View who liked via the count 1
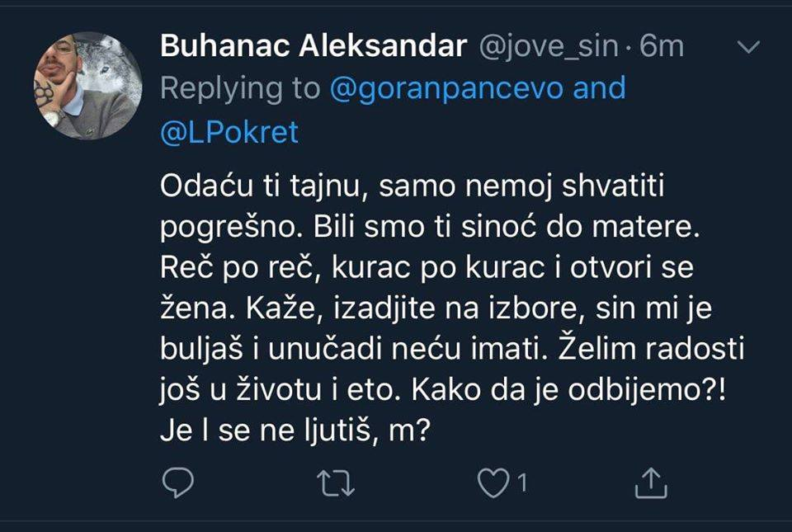The image size is (792, 532). pyautogui.click(x=522, y=483)
